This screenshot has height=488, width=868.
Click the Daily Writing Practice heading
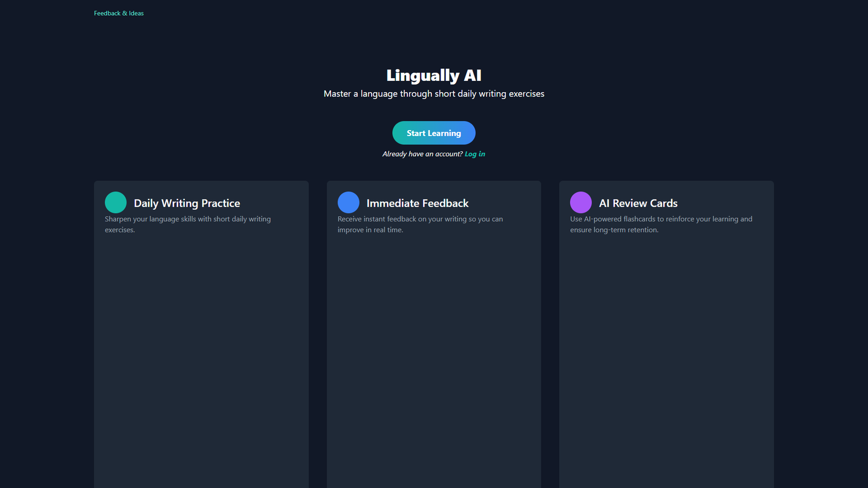tap(187, 203)
